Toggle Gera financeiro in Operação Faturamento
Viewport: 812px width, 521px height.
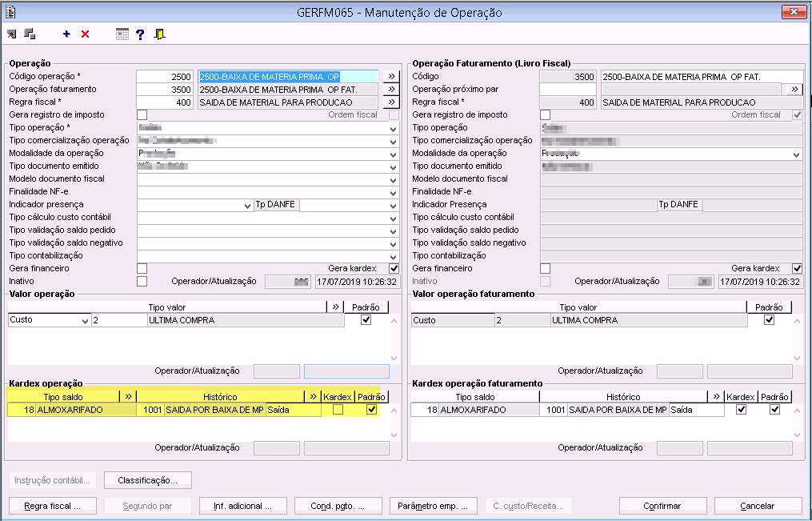point(546,268)
